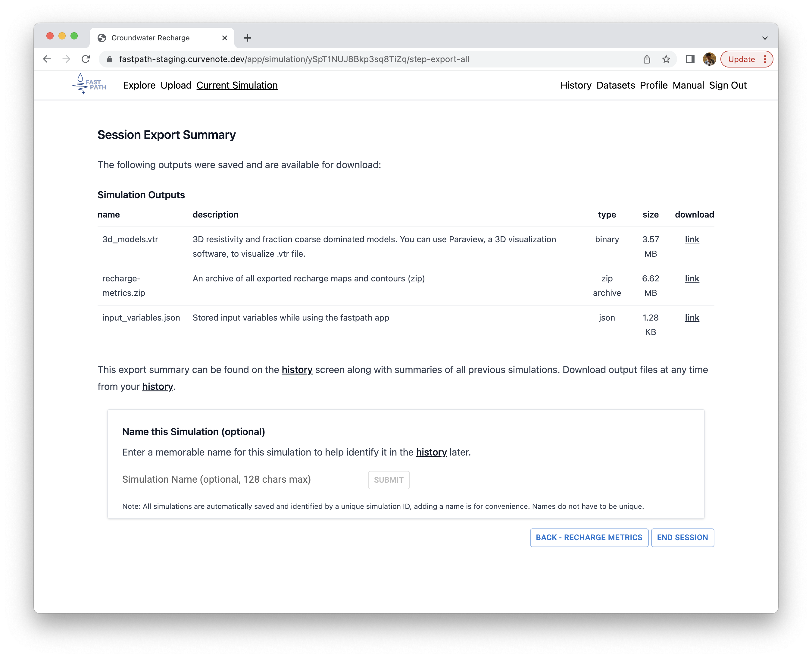Click END SESSION button
The image size is (812, 658).
coord(682,537)
